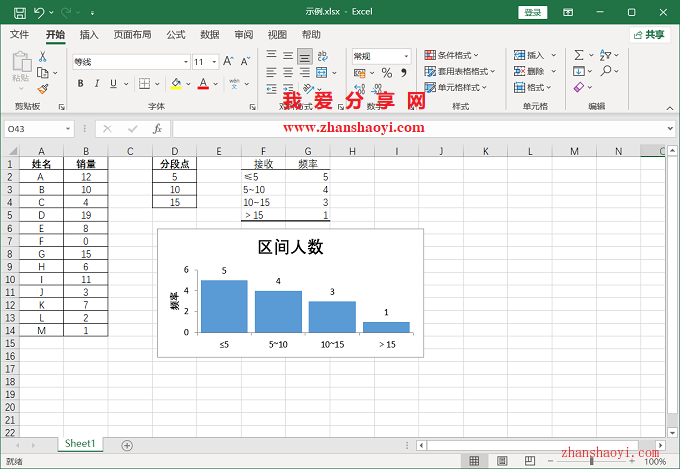Click the Clear eraser icon
680x469 pixels.
579,87
